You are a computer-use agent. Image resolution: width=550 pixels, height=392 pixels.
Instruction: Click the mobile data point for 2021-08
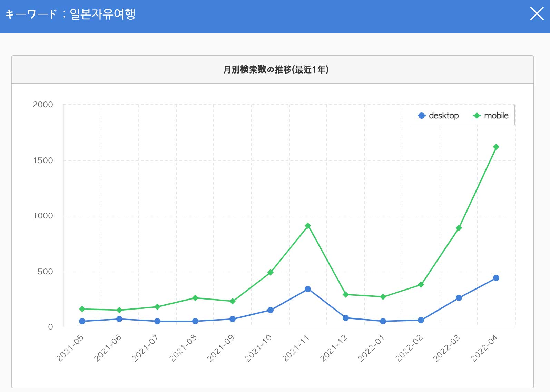pos(195,298)
